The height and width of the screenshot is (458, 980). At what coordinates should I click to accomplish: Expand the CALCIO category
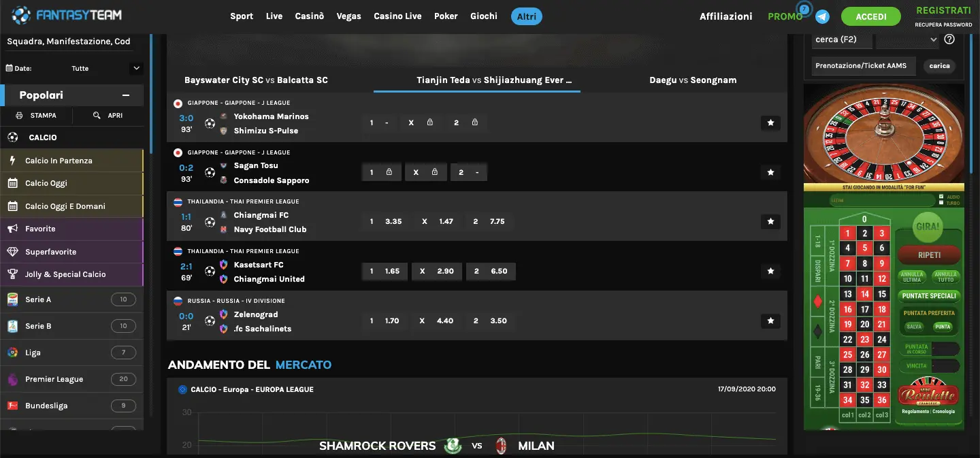71,137
